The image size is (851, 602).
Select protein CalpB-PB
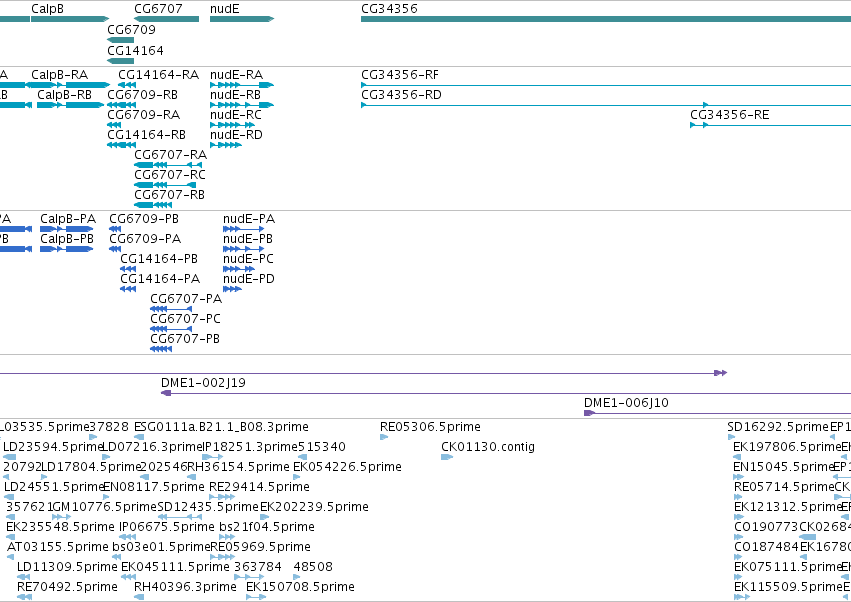point(67,239)
